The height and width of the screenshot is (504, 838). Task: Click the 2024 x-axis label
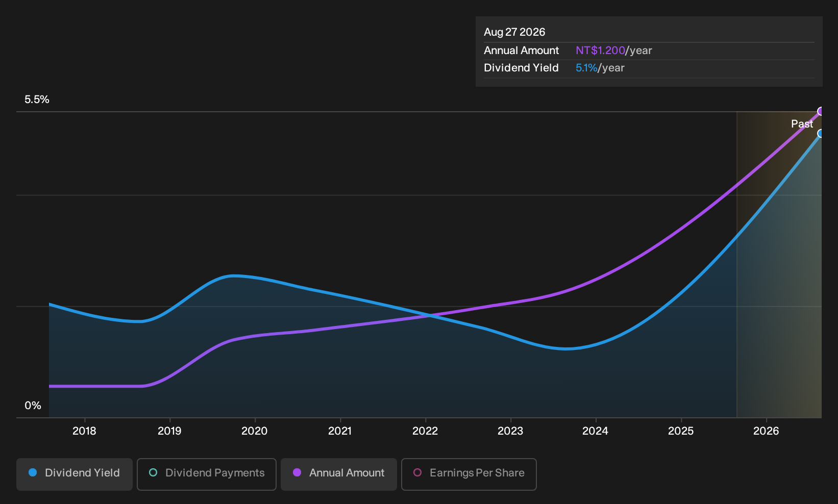coord(595,431)
